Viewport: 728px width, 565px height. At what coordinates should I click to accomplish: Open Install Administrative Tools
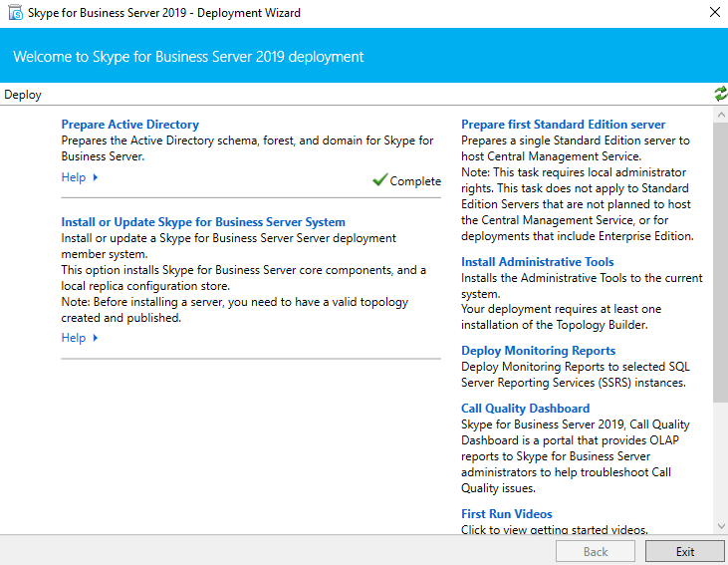pos(538,262)
